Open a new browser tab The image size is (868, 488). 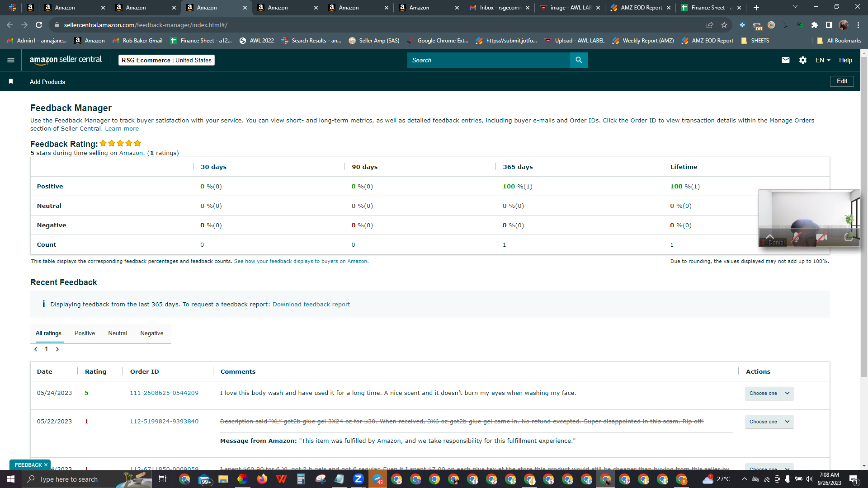[756, 8]
